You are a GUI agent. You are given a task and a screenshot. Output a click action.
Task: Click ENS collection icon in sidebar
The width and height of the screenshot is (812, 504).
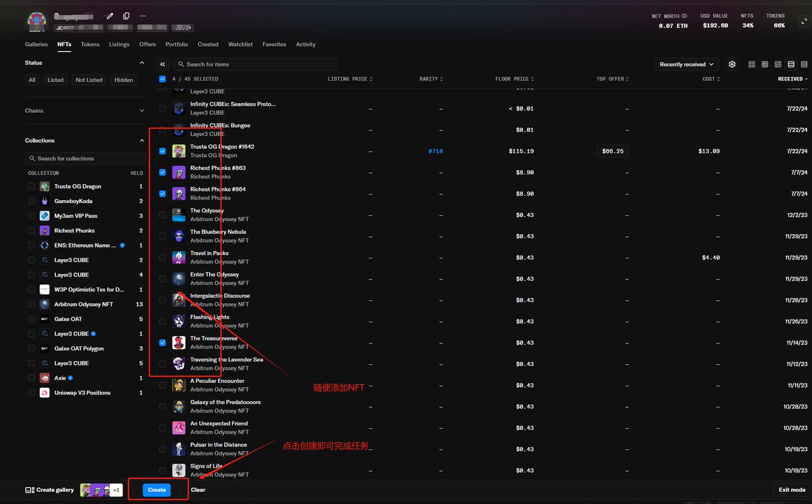pyautogui.click(x=44, y=246)
